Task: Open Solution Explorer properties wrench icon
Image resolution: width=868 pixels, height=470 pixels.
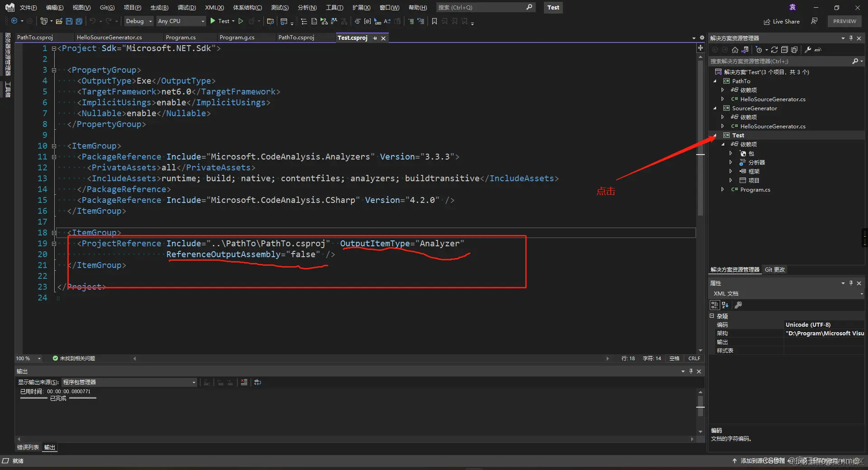Action: 808,50
